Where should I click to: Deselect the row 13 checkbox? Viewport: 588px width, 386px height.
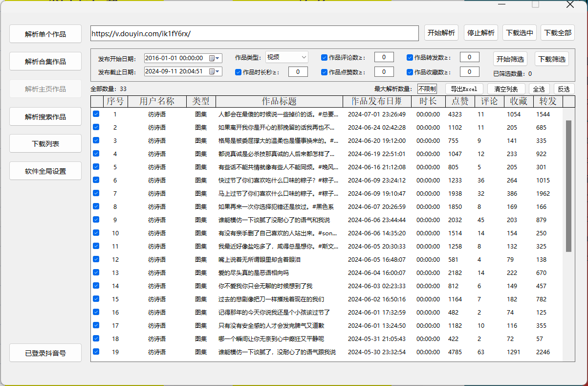click(96, 272)
